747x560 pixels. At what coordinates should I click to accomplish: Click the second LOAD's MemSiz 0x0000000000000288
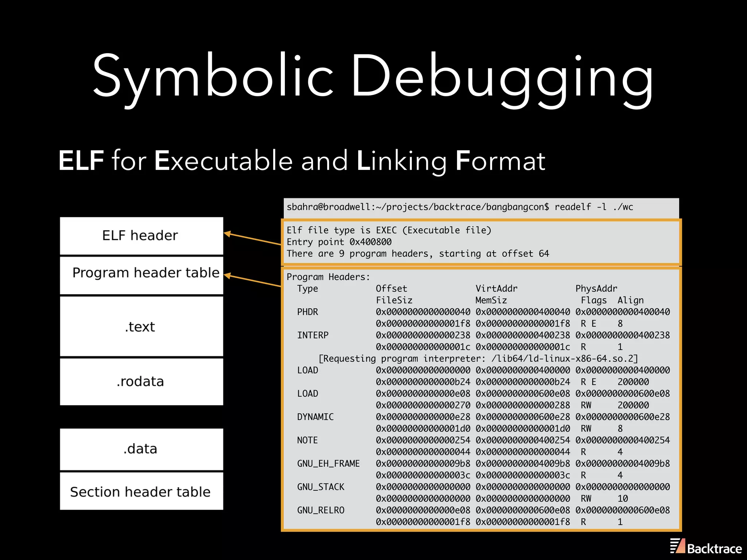coord(523,405)
